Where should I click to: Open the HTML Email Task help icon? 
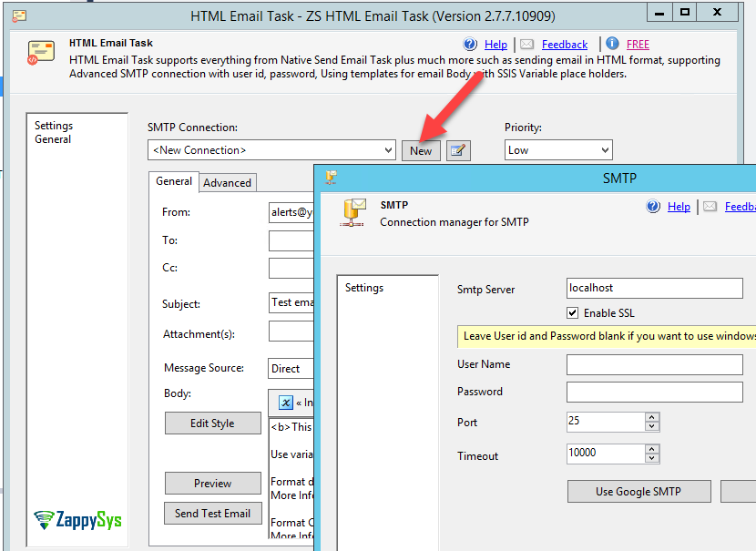(x=470, y=44)
